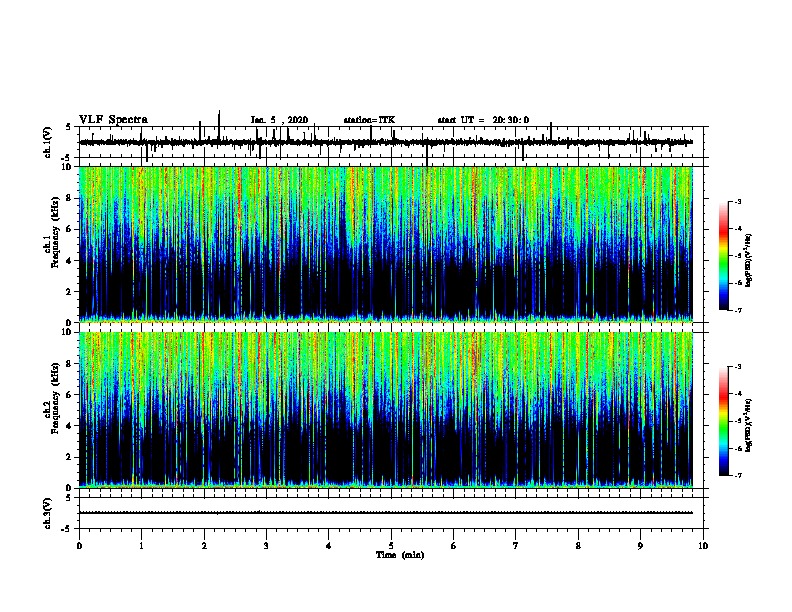Click time axis tick label "7"
The width and height of the screenshot is (792, 612).
point(516,546)
